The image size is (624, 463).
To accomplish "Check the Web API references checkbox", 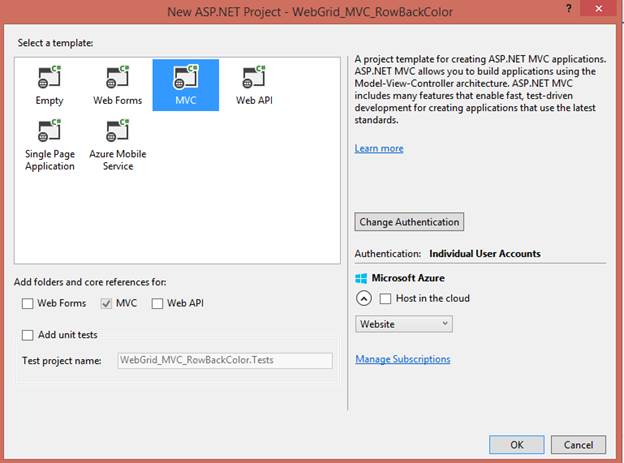I will (158, 304).
